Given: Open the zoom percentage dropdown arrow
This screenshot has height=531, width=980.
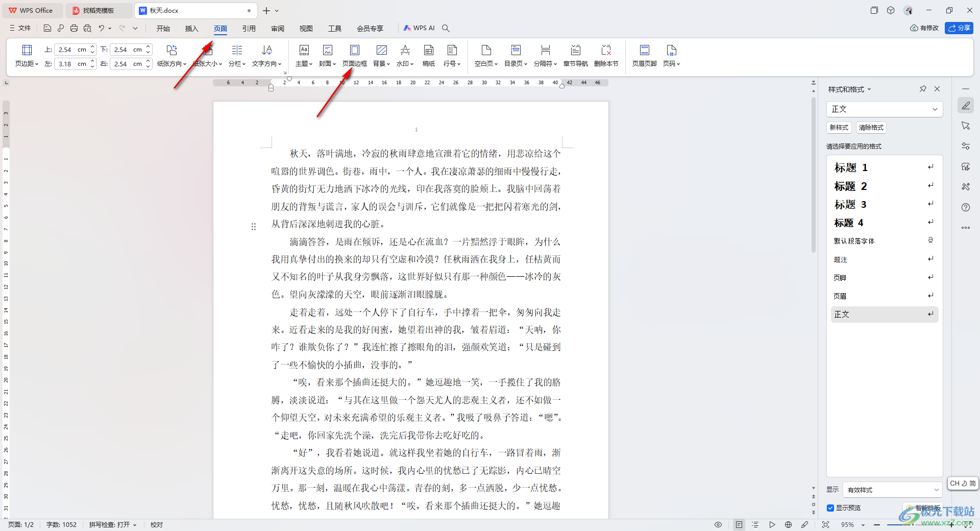Looking at the screenshot, I should click(x=863, y=525).
